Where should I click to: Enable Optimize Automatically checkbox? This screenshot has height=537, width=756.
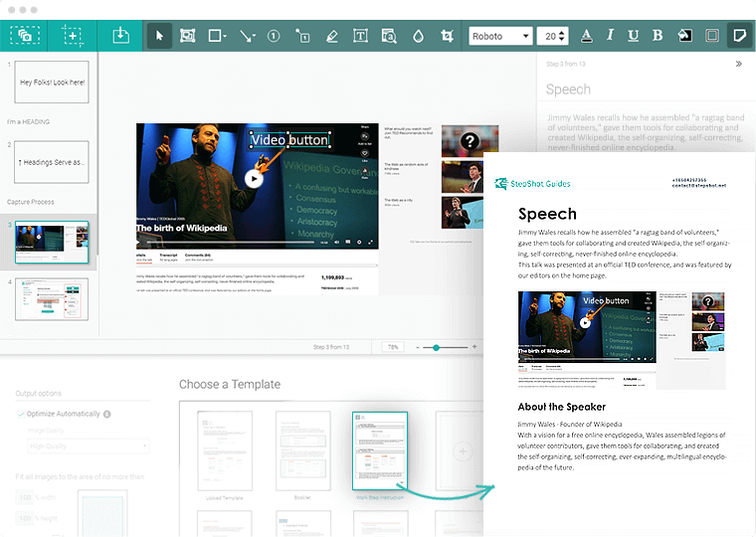(x=22, y=414)
